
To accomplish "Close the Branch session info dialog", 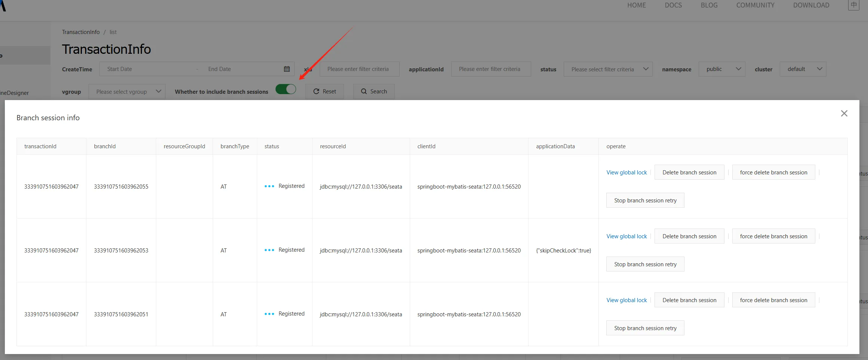I will (x=844, y=114).
